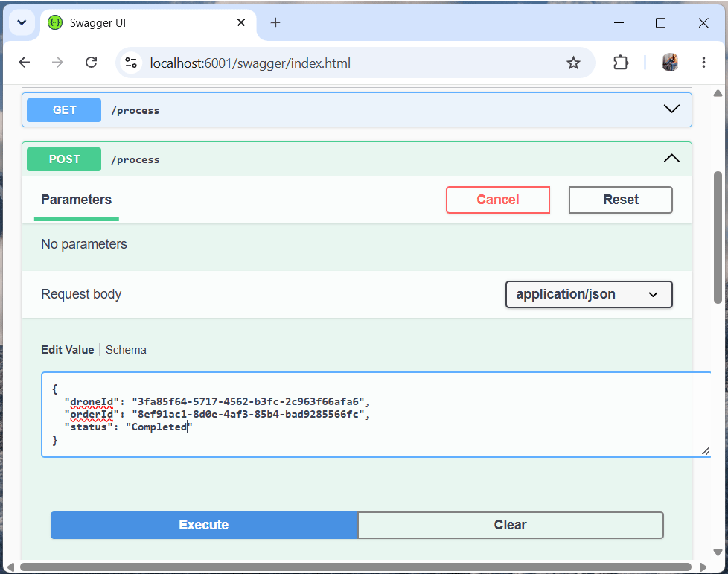Click the 'No parameters' text
Viewport: 728px width, 574px height.
[x=84, y=244]
